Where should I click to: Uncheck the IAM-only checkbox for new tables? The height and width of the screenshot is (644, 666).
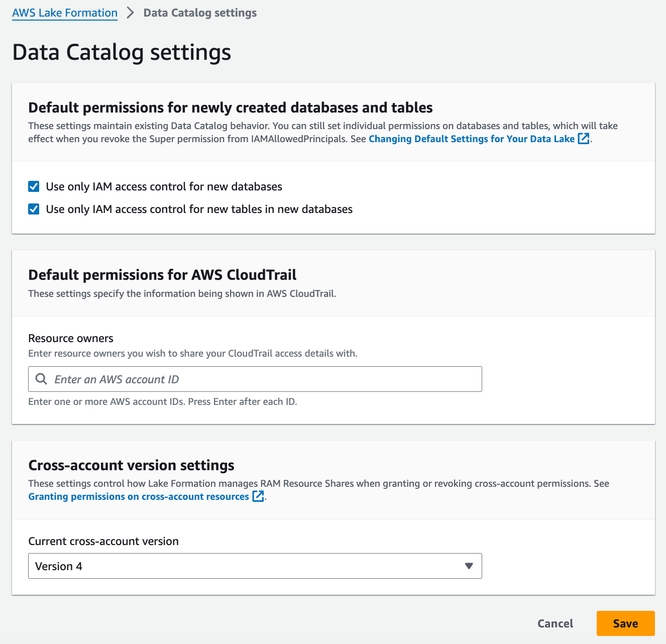[x=34, y=209]
